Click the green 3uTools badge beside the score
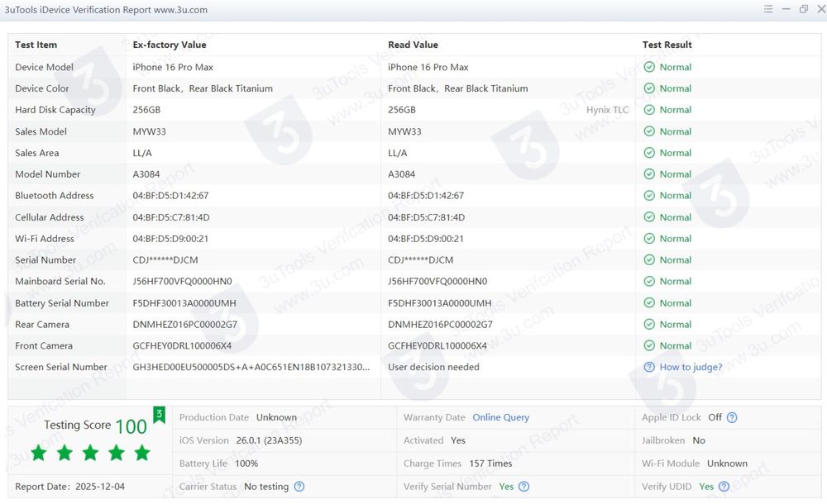Viewport: 827px width, 504px height. tap(159, 415)
